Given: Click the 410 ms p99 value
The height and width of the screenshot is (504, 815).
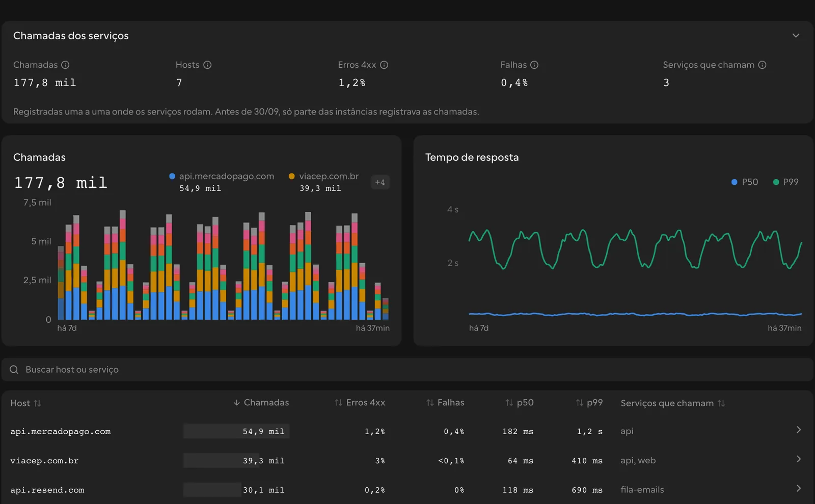Looking at the screenshot, I should pos(587,461).
